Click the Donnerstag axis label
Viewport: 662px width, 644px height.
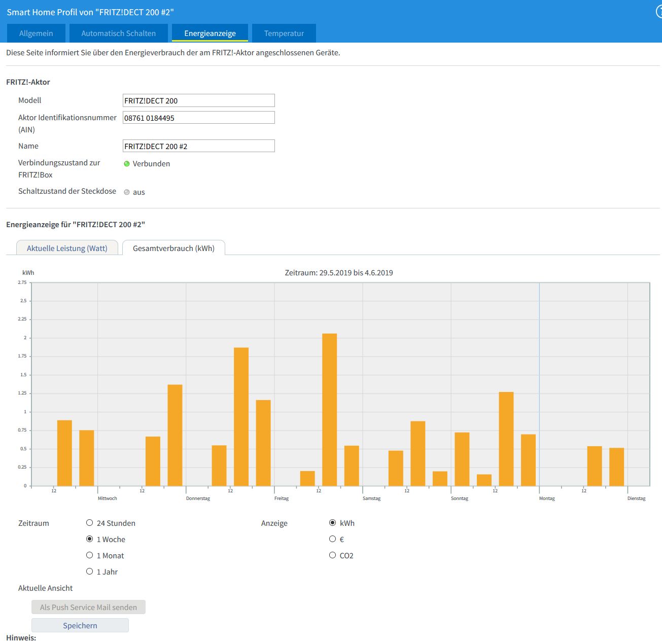coord(198,498)
